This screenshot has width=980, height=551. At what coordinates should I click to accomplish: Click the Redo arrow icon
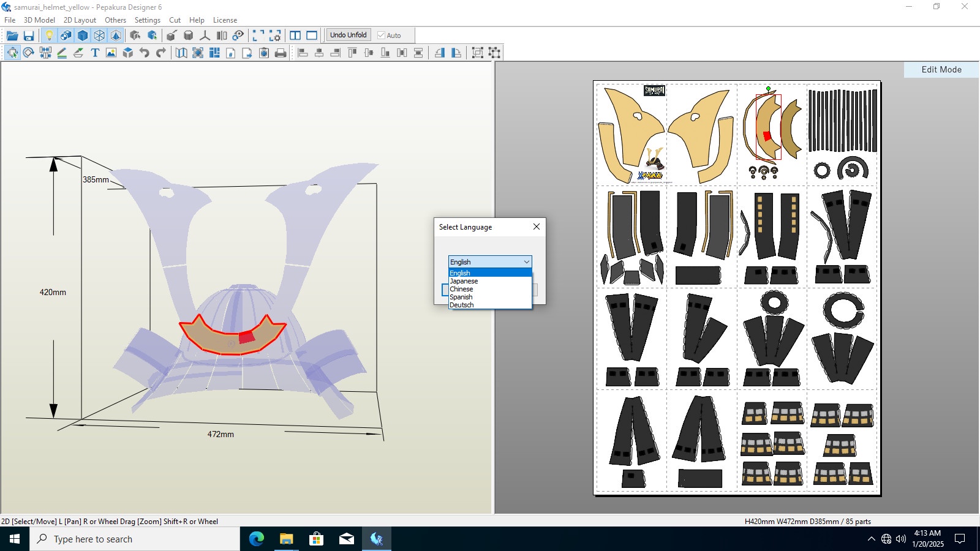tap(161, 53)
